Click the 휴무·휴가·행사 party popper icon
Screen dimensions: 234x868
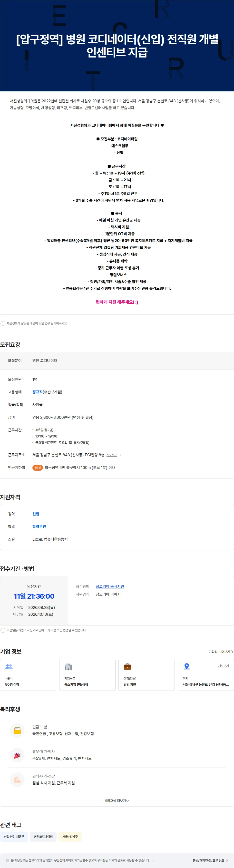[17, 755]
